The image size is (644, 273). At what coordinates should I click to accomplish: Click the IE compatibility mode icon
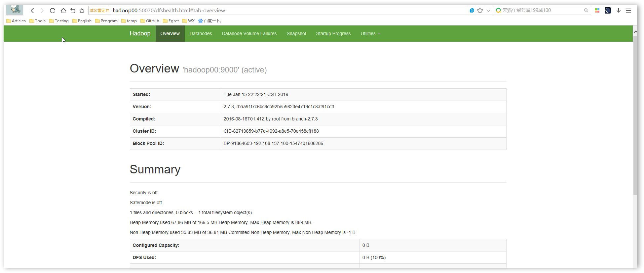(472, 11)
